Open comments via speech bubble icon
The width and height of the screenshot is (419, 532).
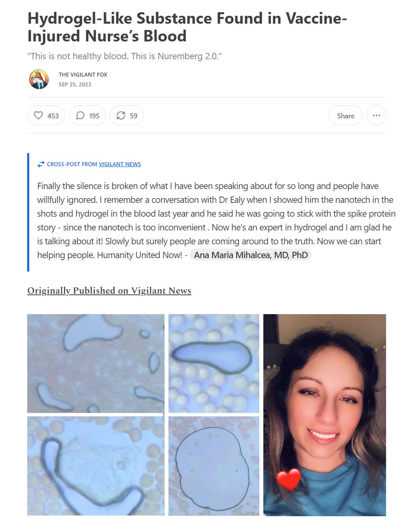80,116
